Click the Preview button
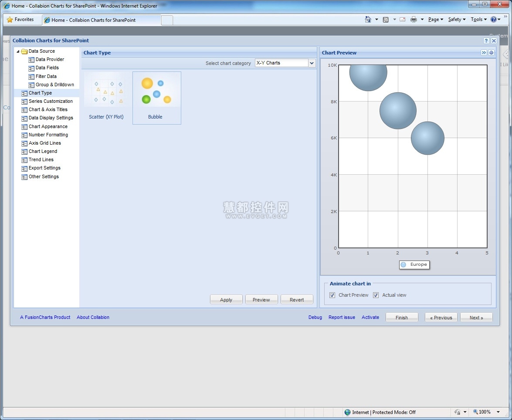Image resolution: width=512 pixels, height=420 pixels. click(x=261, y=299)
